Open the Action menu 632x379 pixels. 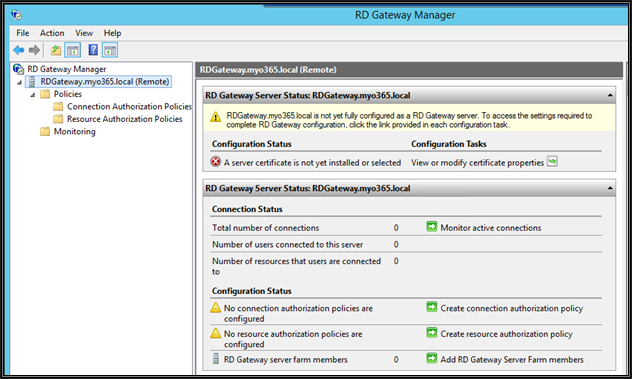[52, 33]
